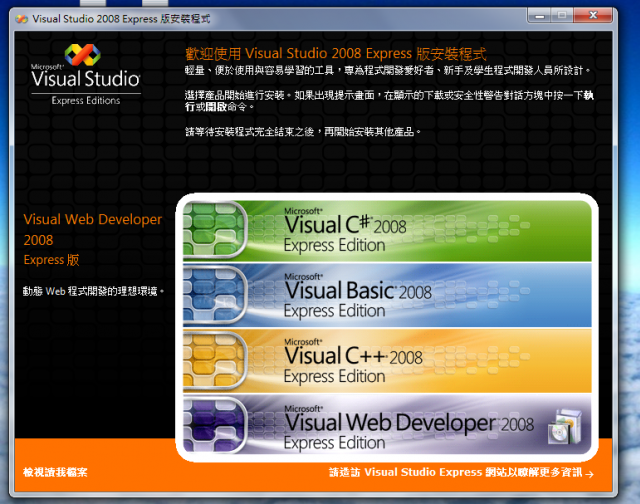Screen dimensions: 640x504
Task: Click the software box and CD icon
Action: (x=565, y=426)
